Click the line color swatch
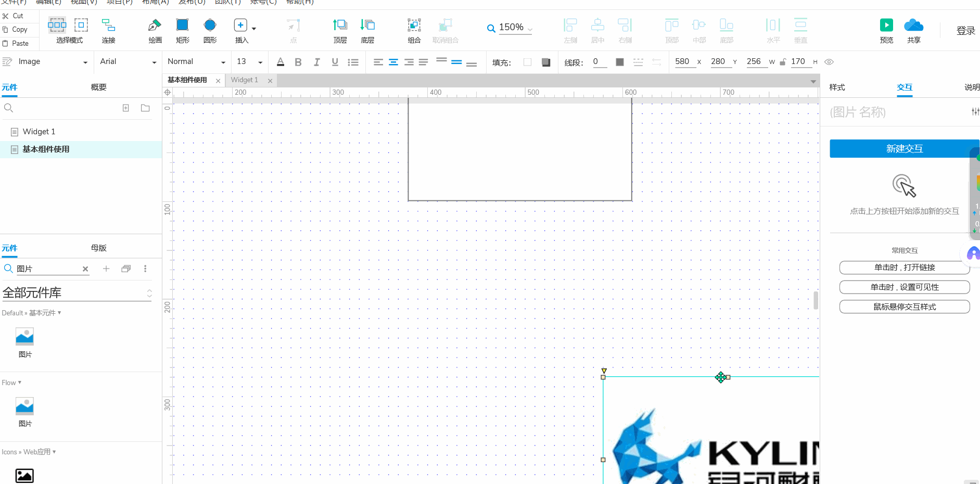 click(619, 62)
